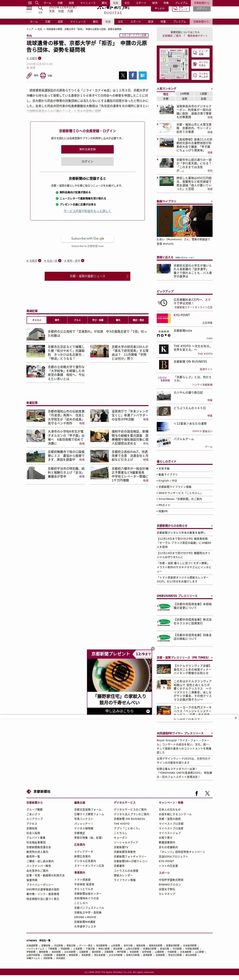The height and width of the screenshot is (980, 239).
Task: Switch related articles to 学び・体験 tab
Action: coord(98,320)
